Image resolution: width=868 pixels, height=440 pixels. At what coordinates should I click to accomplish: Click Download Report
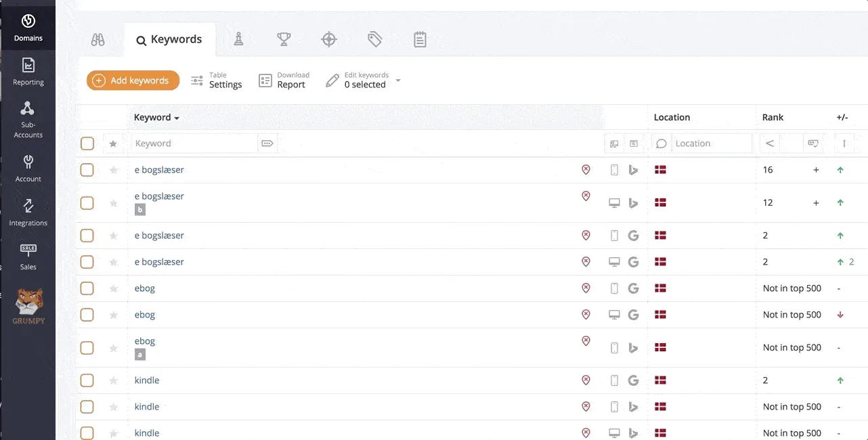point(282,79)
